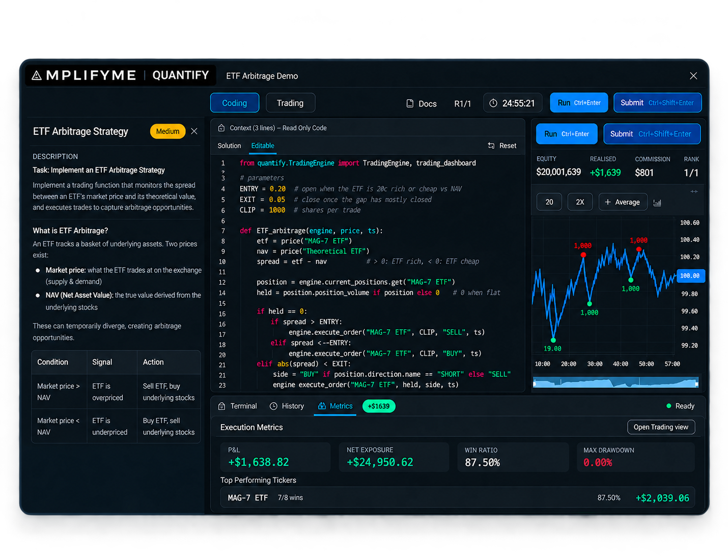The width and height of the screenshot is (728, 560).
Task: Click the timer clock icon
Action: click(493, 103)
